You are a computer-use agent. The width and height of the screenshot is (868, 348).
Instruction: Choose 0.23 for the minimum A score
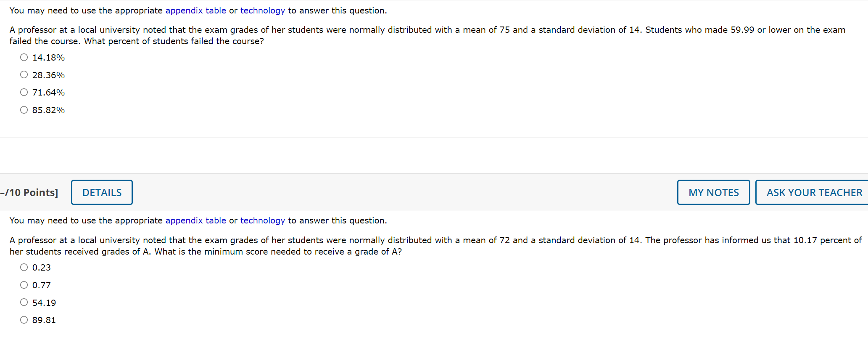[x=24, y=267]
